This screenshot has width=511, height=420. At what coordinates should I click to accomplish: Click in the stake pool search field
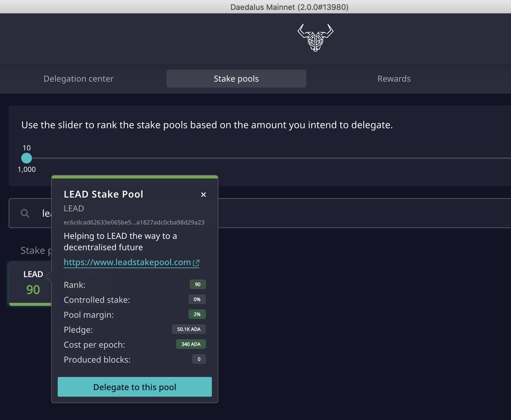coord(260,213)
